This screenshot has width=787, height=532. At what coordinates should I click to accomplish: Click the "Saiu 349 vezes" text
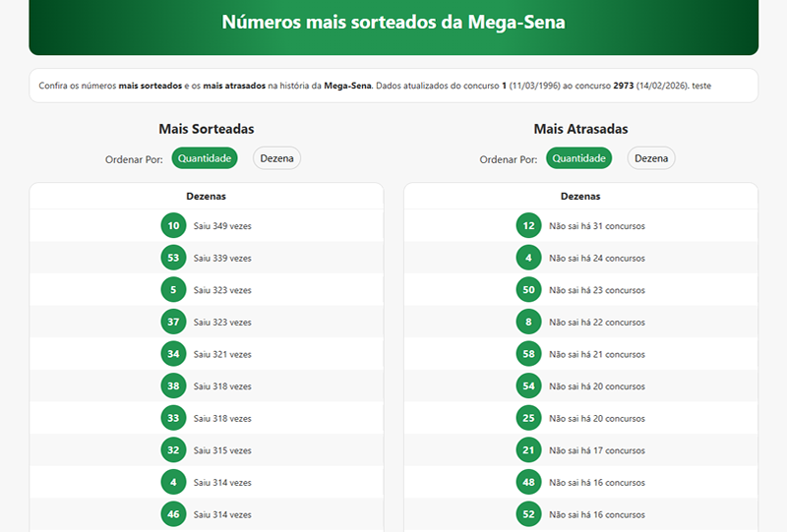click(222, 226)
